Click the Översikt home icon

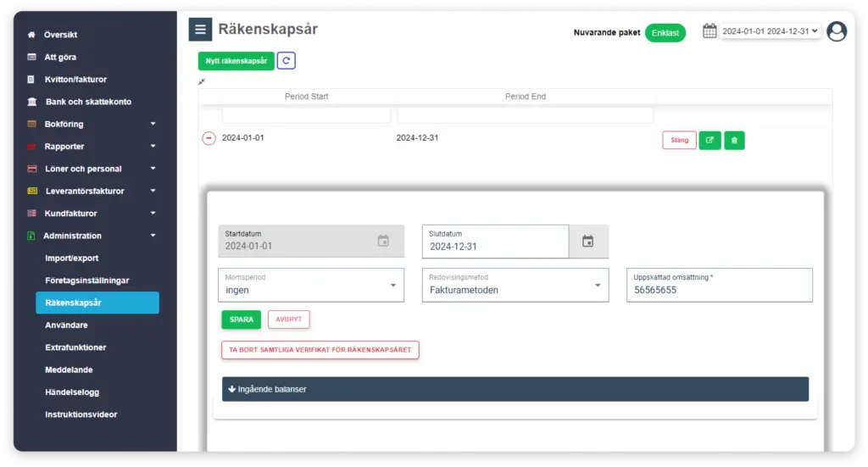pos(31,34)
